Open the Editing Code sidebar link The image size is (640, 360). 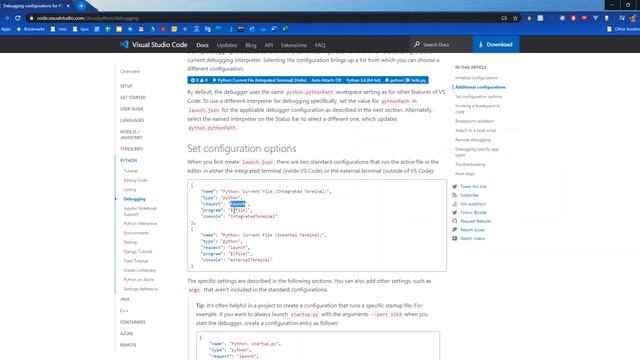(x=135, y=180)
